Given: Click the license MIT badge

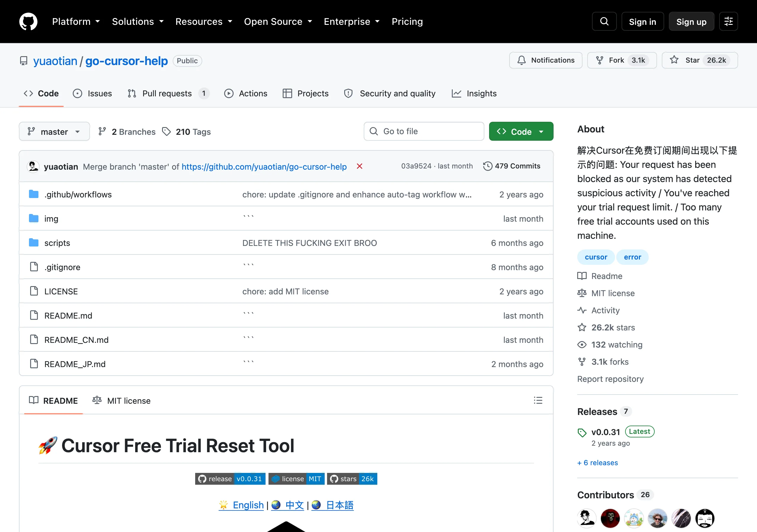Looking at the screenshot, I should [x=296, y=479].
